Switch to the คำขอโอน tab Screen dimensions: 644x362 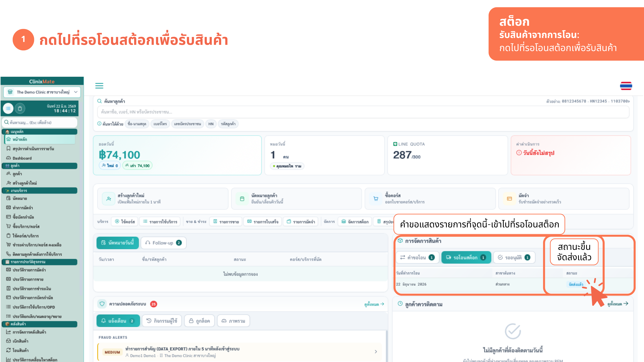pyautogui.click(x=418, y=257)
